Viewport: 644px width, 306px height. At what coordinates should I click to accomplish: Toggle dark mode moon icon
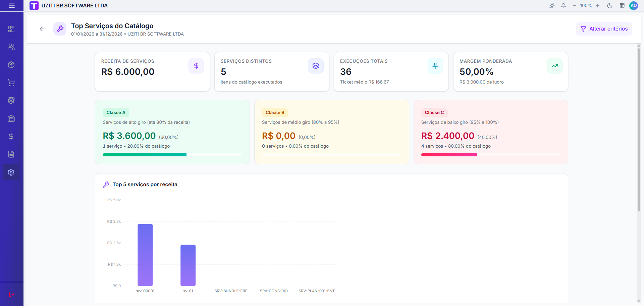tap(610, 6)
